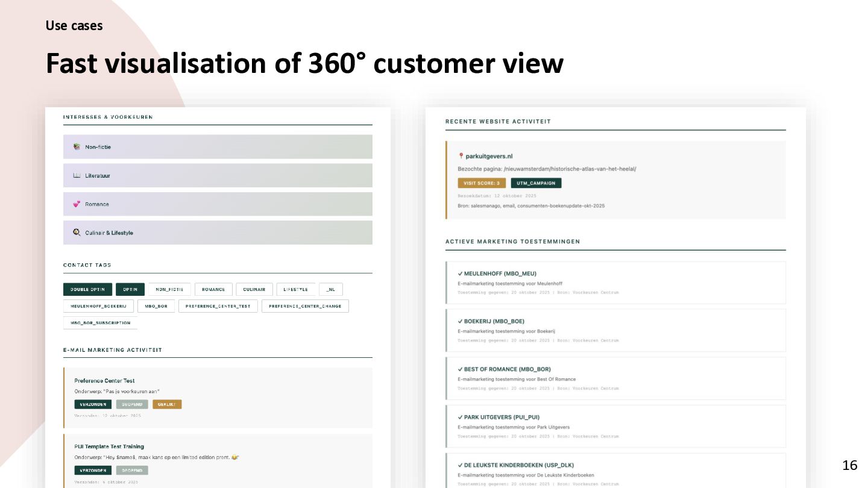
Task: Select the Romance interest row
Action: click(218, 204)
